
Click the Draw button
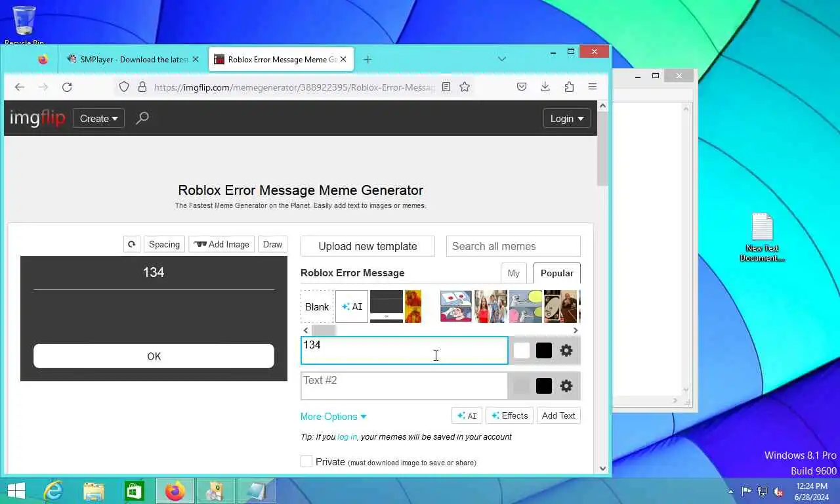coord(272,244)
